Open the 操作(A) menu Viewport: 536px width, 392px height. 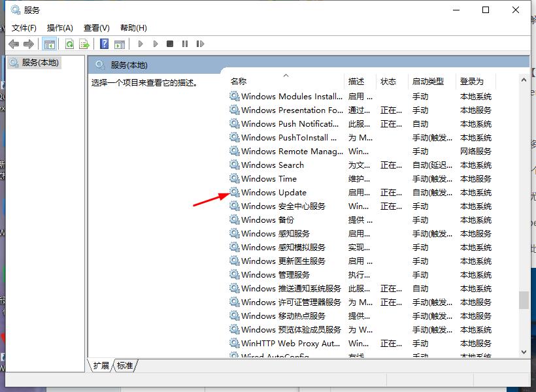59,27
